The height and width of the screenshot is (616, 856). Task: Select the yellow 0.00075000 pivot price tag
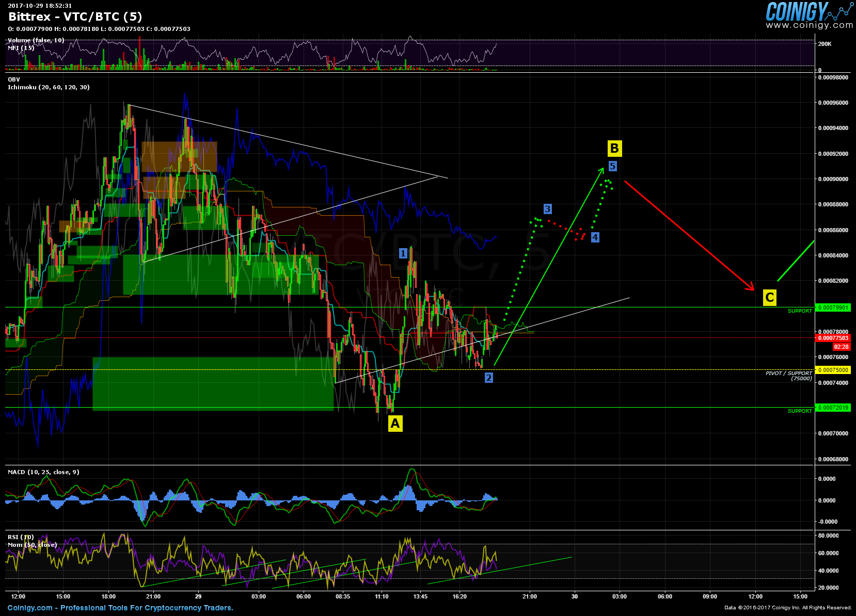(832, 370)
